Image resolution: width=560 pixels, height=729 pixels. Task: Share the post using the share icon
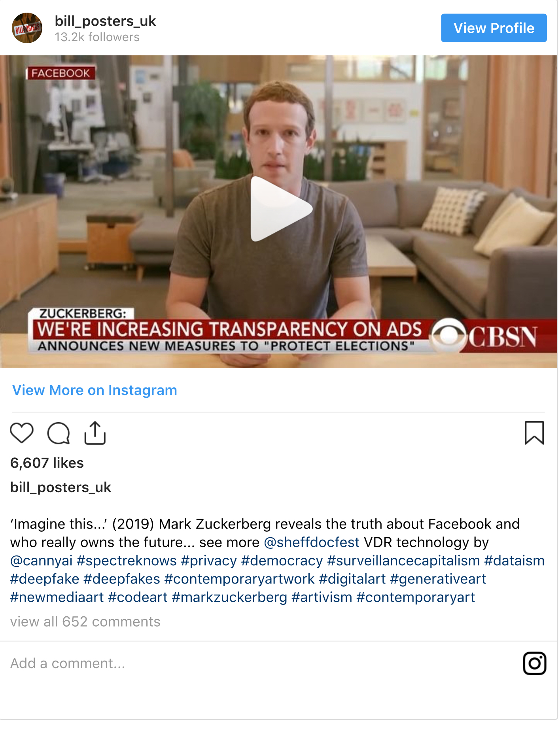click(95, 433)
